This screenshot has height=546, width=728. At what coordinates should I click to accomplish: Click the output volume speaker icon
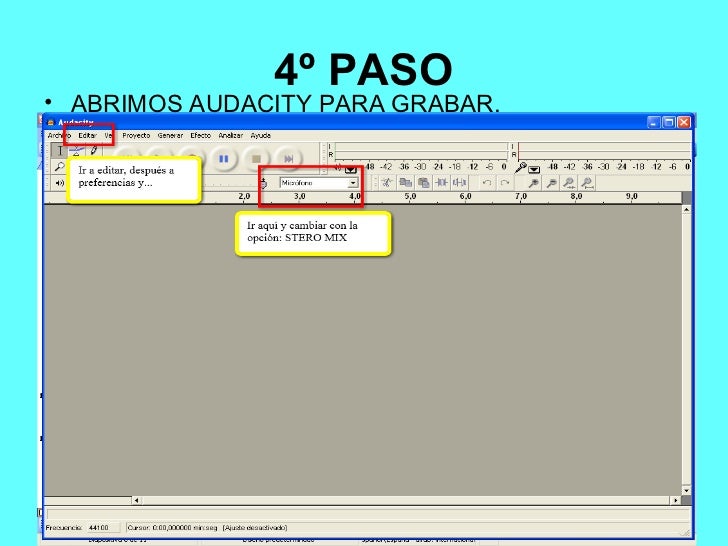click(x=59, y=183)
